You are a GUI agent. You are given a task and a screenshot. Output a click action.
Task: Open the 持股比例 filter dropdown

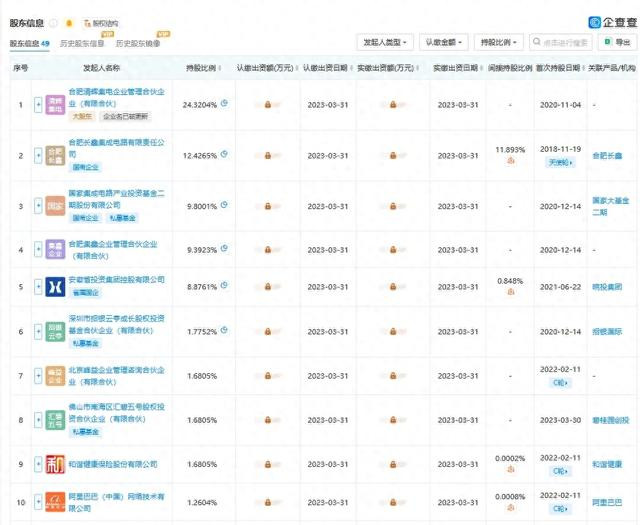498,42
